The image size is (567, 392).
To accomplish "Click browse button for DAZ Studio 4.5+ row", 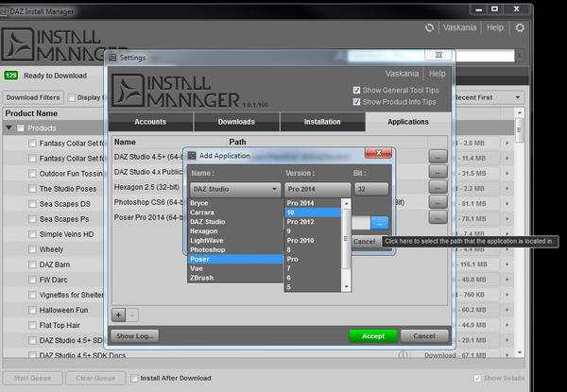I will tap(438, 157).
